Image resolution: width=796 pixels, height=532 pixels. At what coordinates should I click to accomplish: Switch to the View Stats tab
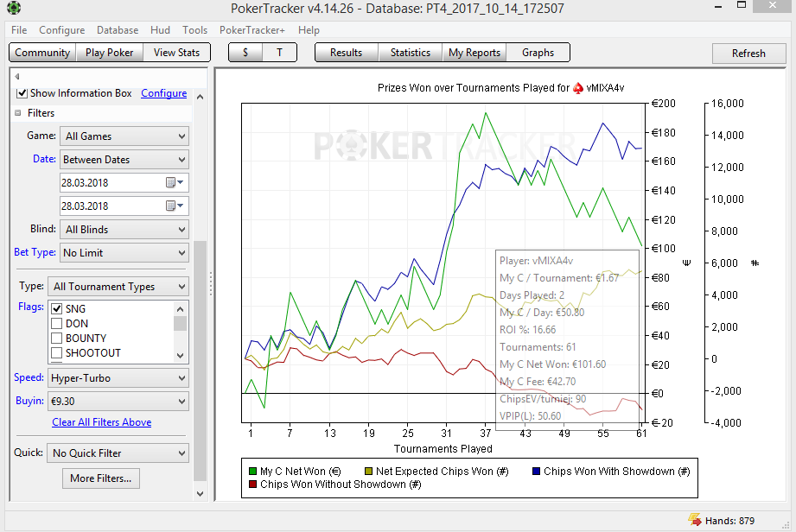(x=176, y=52)
